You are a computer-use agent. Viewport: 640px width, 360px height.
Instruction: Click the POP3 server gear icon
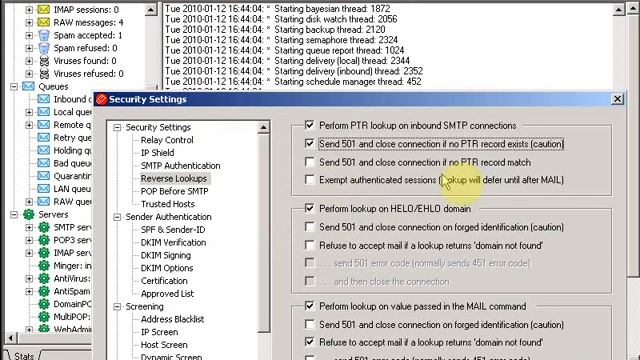[44, 240]
